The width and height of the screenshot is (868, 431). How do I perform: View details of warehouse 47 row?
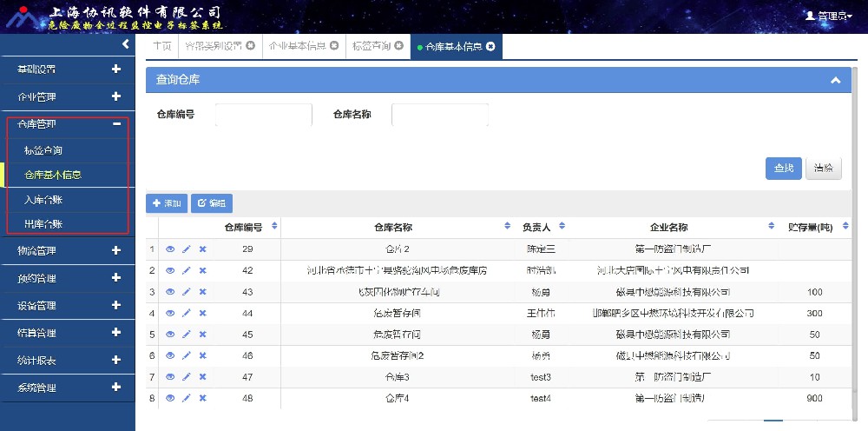click(x=170, y=377)
